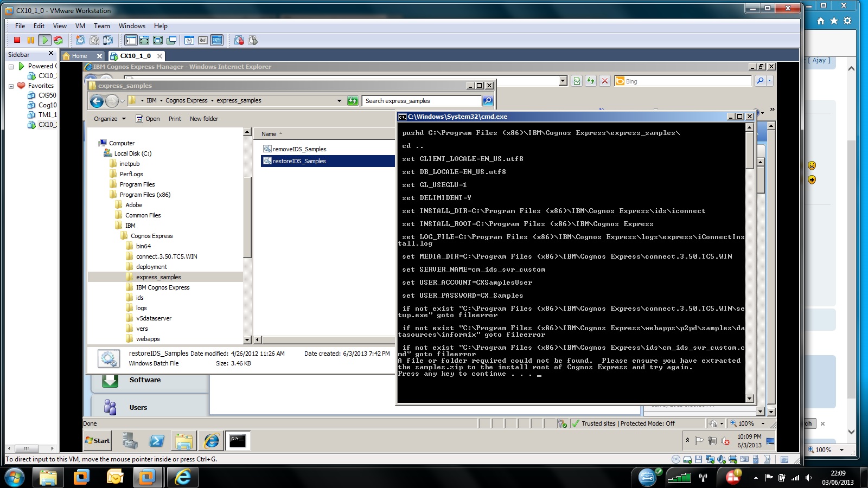868x488 pixels.
Task: Open recent pages dropdown beside forward button
Action: click(x=122, y=101)
